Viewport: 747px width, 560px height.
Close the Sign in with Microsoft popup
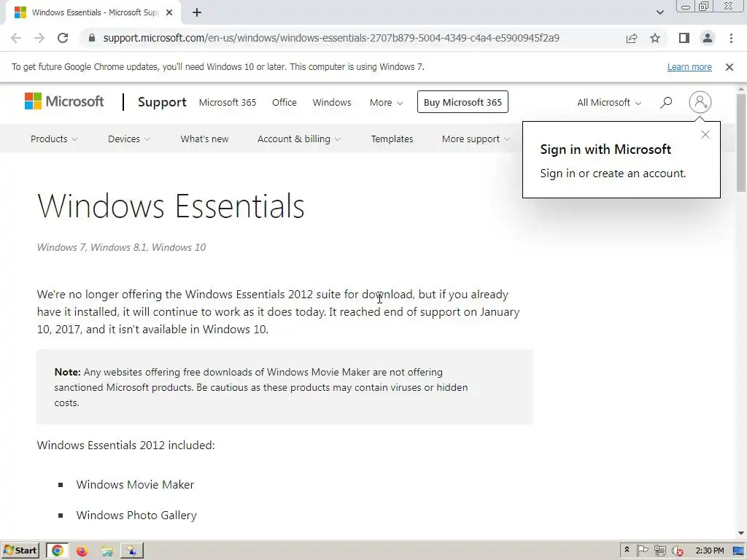(705, 135)
